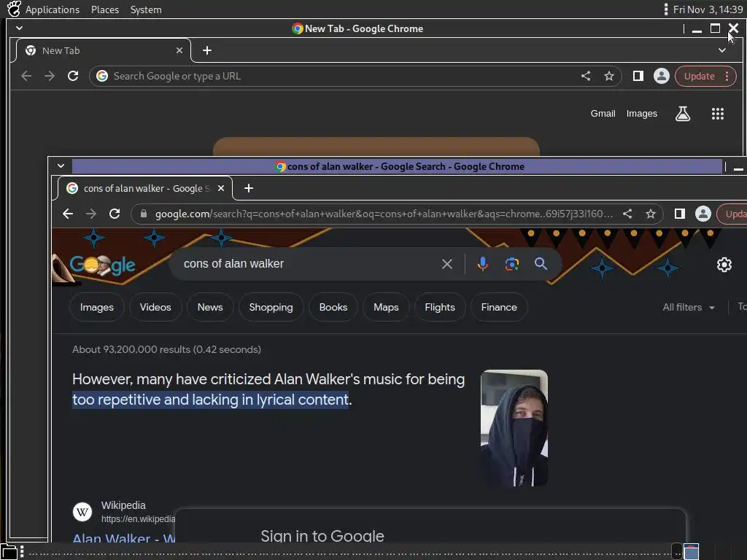This screenshot has height=560, width=747.
Task: Expand the All filters dropdown
Action: (689, 308)
